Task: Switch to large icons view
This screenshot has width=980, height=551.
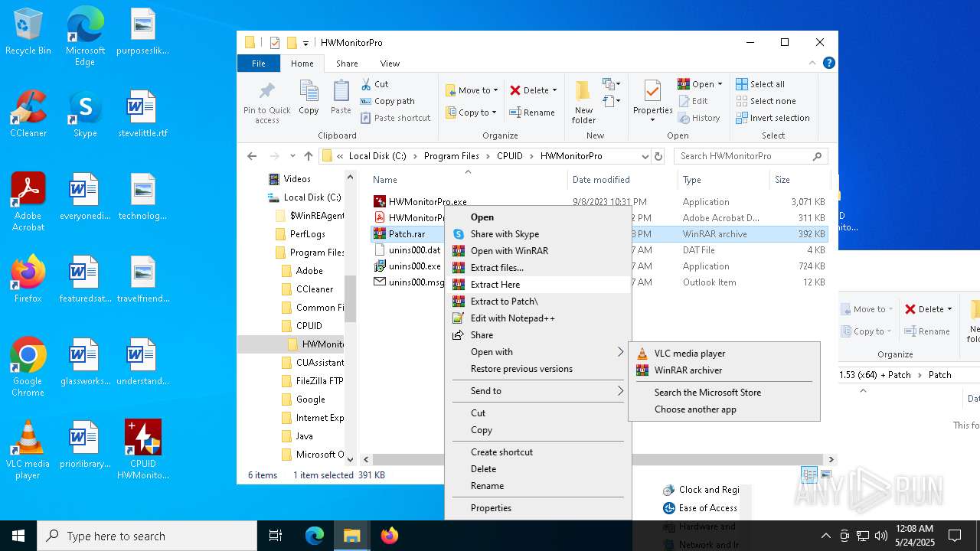Action: (826, 475)
